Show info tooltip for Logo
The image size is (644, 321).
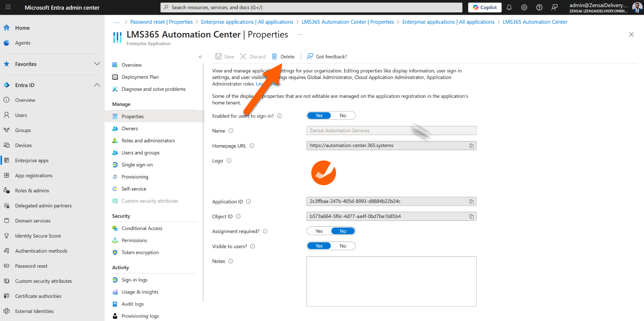(x=229, y=160)
